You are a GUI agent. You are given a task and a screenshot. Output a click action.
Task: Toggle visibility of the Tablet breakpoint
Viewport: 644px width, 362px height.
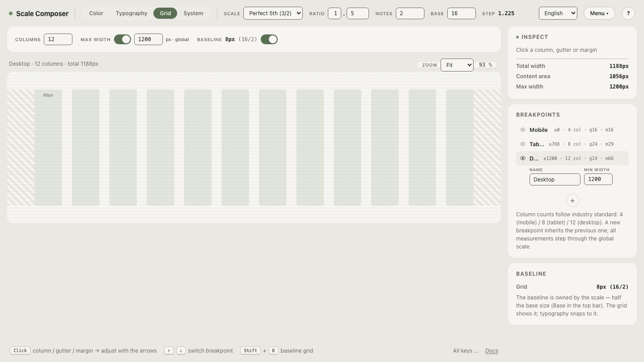tap(523, 144)
